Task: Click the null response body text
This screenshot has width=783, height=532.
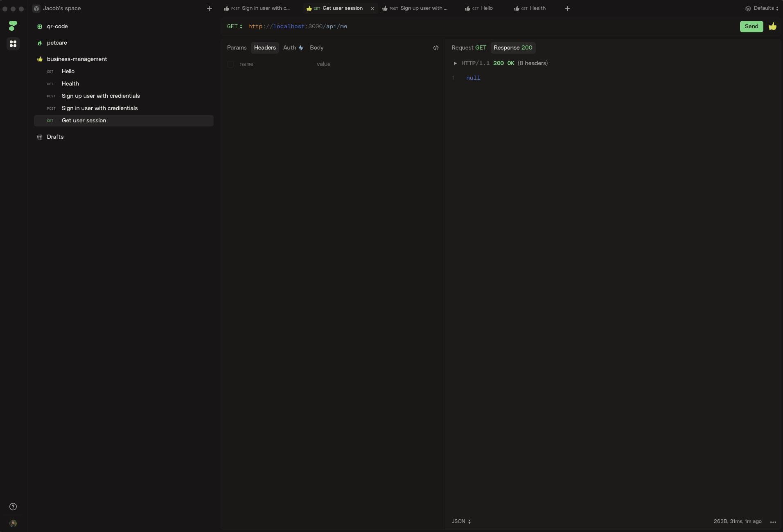Action: (x=473, y=78)
